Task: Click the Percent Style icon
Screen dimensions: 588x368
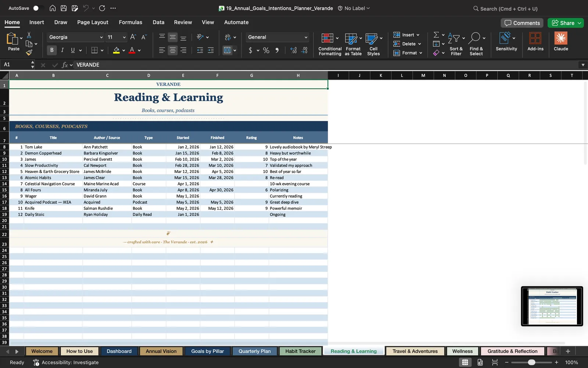Action: pyautogui.click(x=266, y=50)
